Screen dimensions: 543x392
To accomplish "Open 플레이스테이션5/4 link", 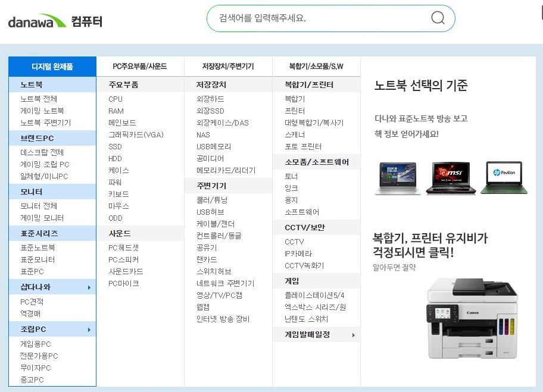I will tap(314, 296).
